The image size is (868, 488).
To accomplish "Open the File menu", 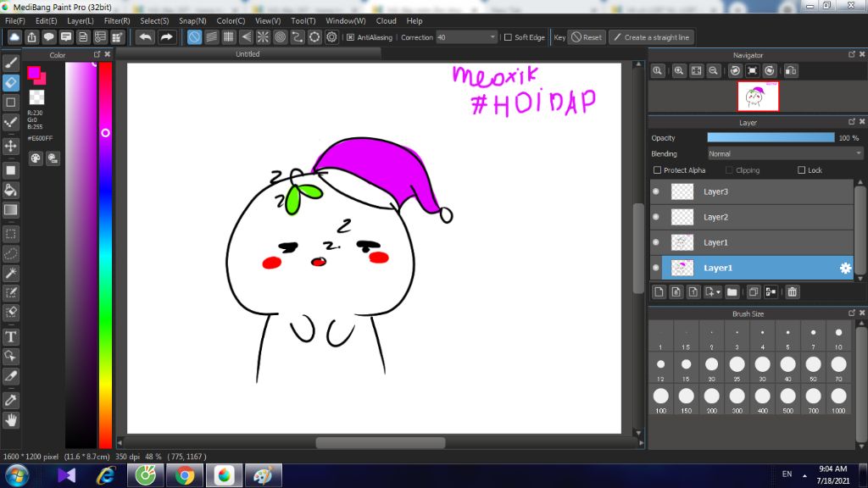I will (x=15, y=21).
